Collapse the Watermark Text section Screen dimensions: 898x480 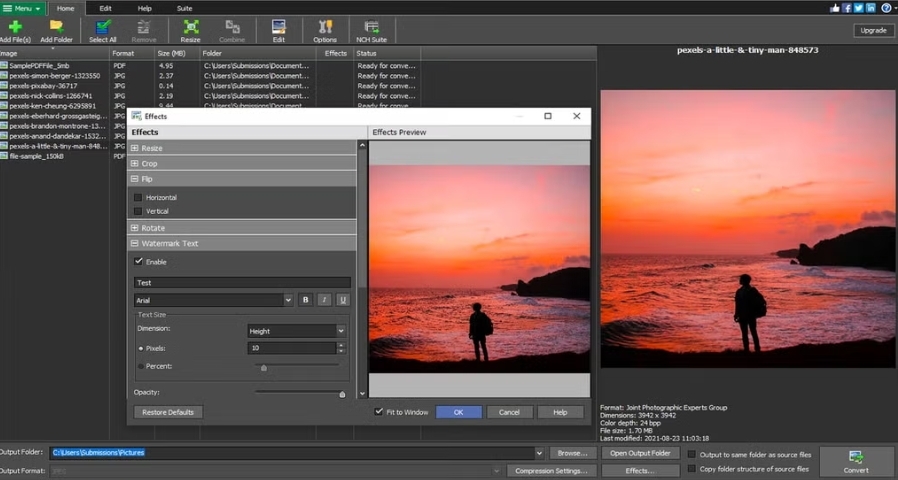pyautogui.click(x=135, y=243)
